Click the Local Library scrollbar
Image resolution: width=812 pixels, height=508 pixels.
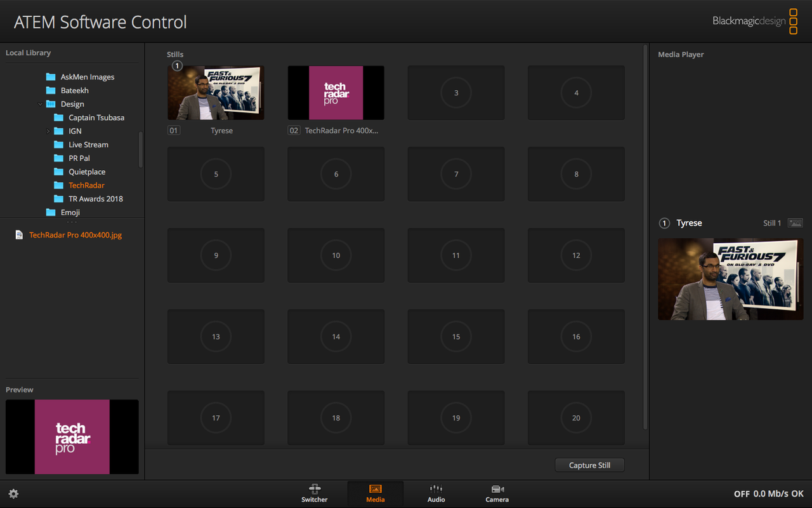(140, 149)
